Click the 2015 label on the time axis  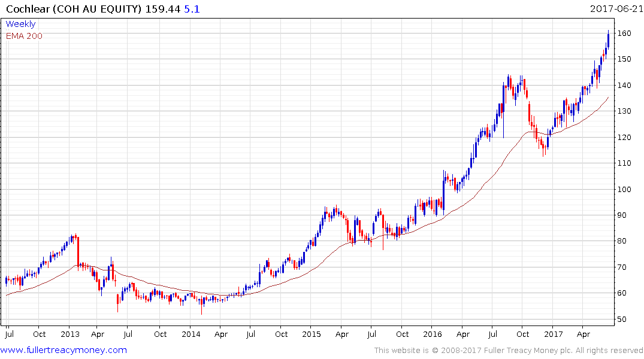[x=312, y=334]
